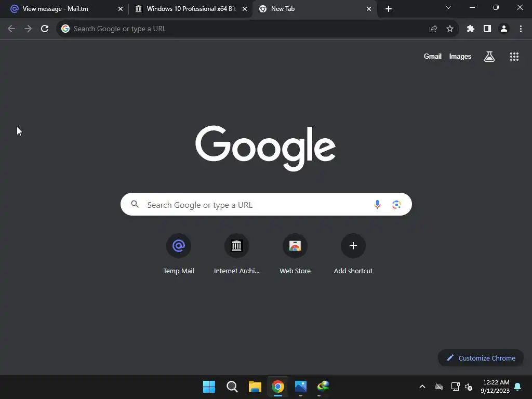
Task: Focus the Google search box
Action: coord(266,204)
